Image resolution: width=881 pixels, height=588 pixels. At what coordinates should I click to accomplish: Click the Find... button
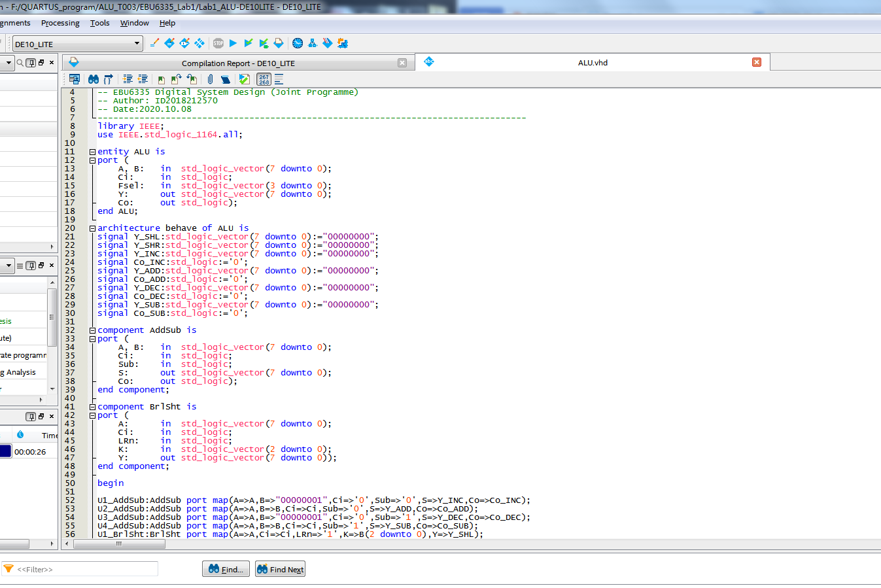(x=226, y=569)
